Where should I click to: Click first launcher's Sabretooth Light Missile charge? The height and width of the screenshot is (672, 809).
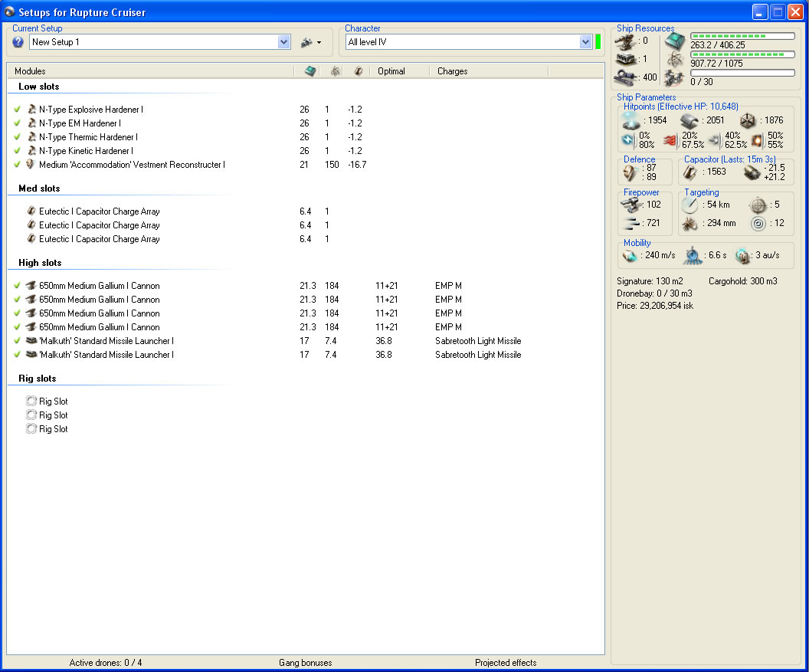coord(478,341)
